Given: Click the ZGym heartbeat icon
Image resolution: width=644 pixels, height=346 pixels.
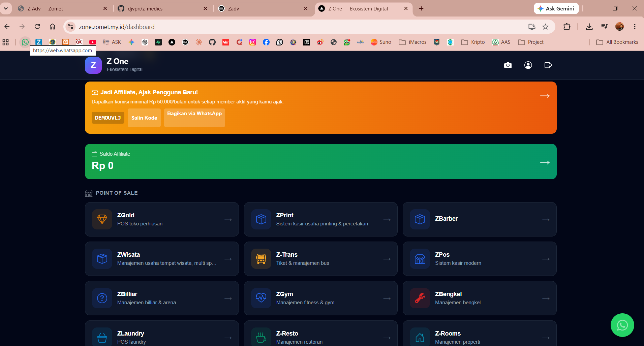Looking at the screenshot, I should tap(261, 298).
